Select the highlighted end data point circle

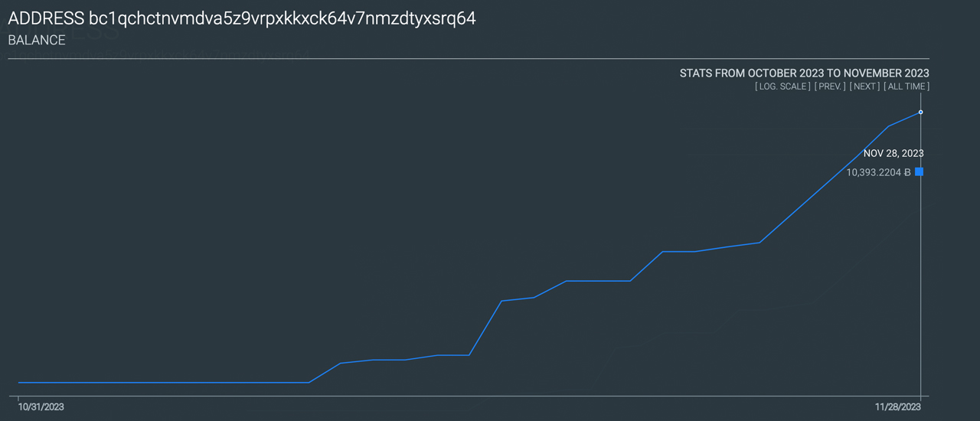920,113
